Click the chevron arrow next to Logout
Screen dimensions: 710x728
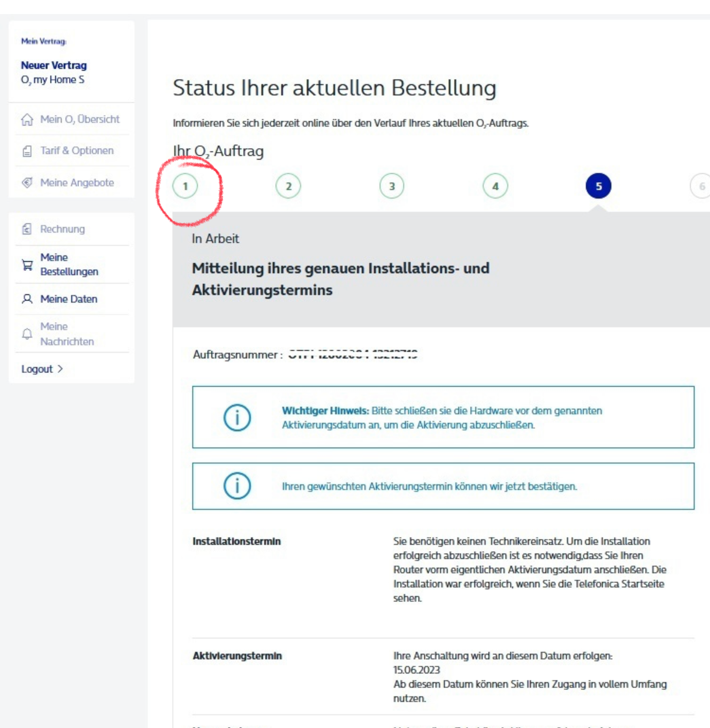tap(60, 369)
